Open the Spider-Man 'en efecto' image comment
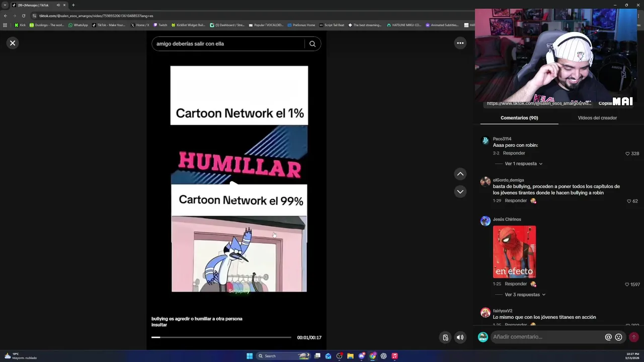 [514, 252]
